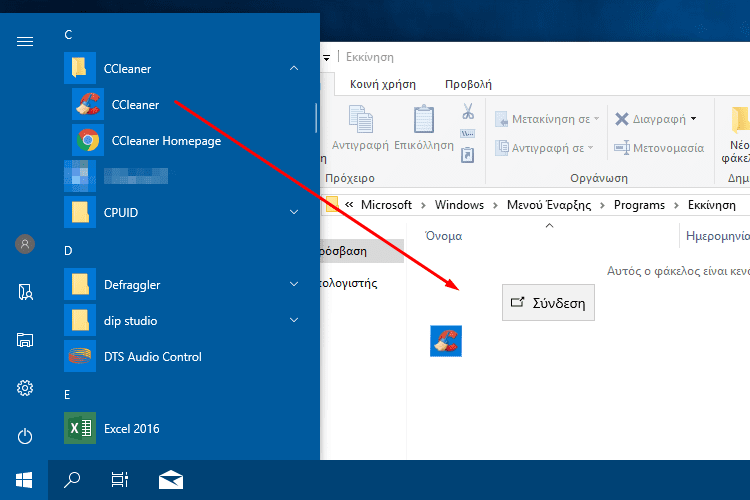Open the user account icon in Start sidebar
Screen dimensions: 750x500
pyautogui.click(x=25, y=244)
